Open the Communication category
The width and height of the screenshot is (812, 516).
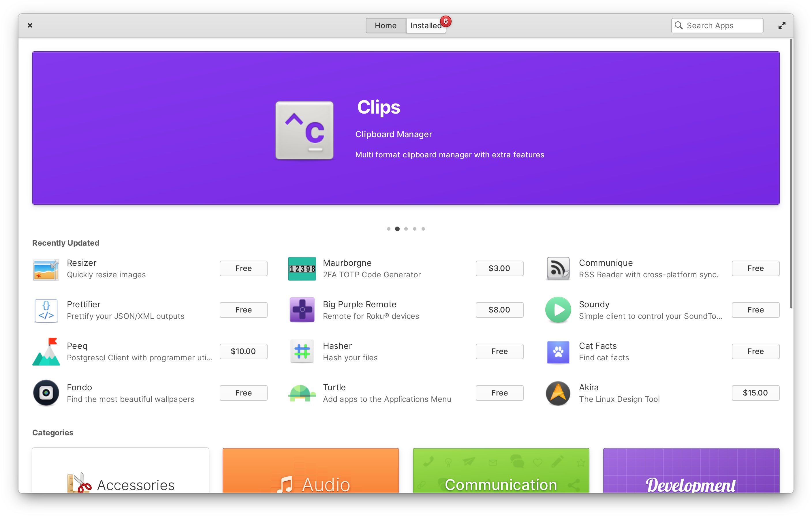(501, 479)
